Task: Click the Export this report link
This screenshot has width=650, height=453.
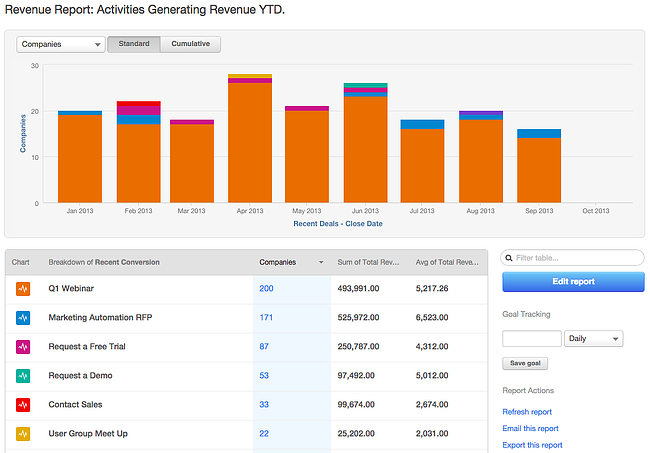Action: pos(532,445)
